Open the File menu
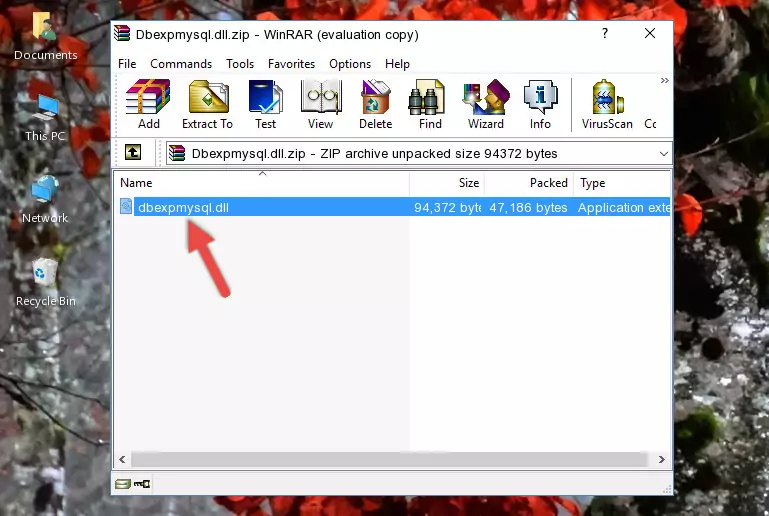The height and width of the screenshot is (516, 769). click(127, 64)
